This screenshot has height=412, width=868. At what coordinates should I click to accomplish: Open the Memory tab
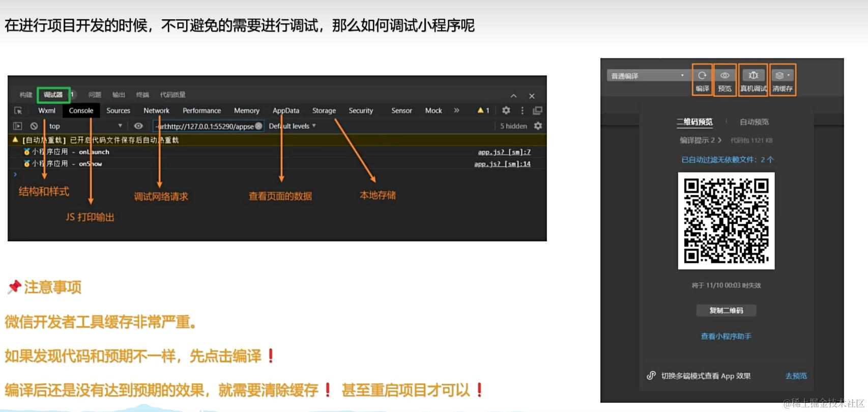pos(246,111)
